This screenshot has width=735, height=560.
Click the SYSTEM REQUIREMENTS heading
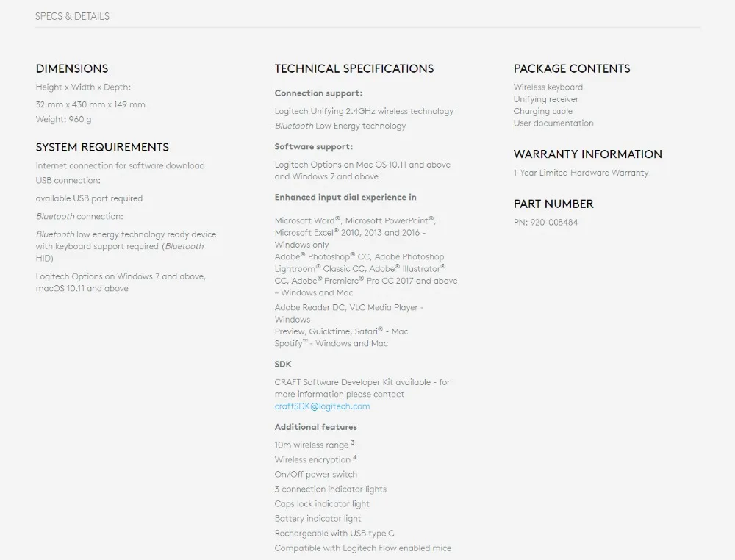[x=102, y=147]
